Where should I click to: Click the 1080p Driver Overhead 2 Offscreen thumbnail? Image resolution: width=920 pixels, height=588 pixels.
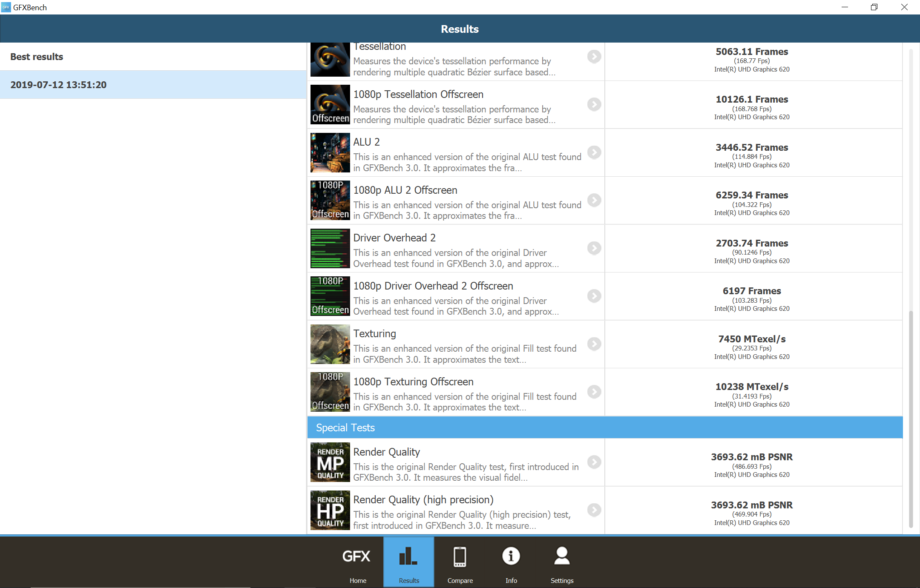(x=330, y=296)
